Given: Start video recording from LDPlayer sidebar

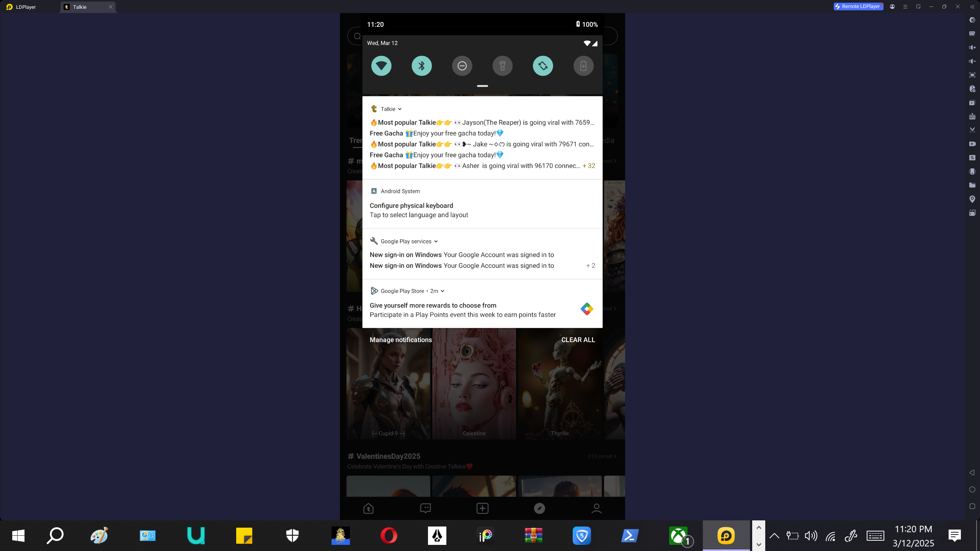Looking at the screenshot, I should (972, 144).
